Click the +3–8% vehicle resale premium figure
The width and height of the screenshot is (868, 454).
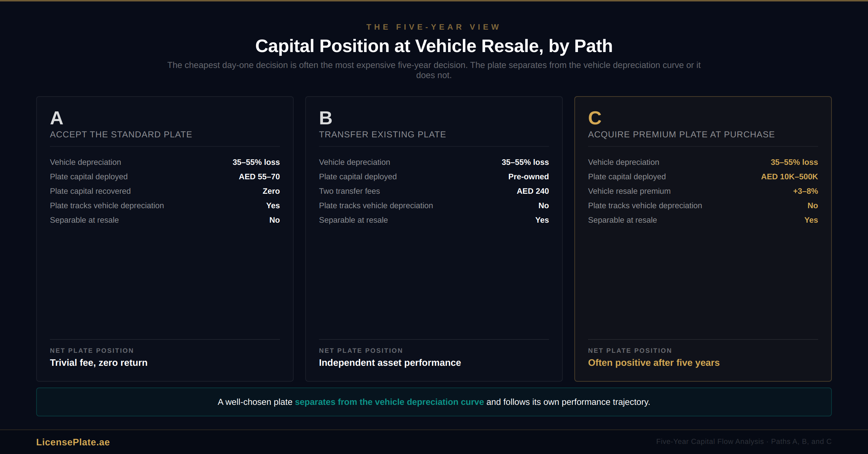(805, 191)
